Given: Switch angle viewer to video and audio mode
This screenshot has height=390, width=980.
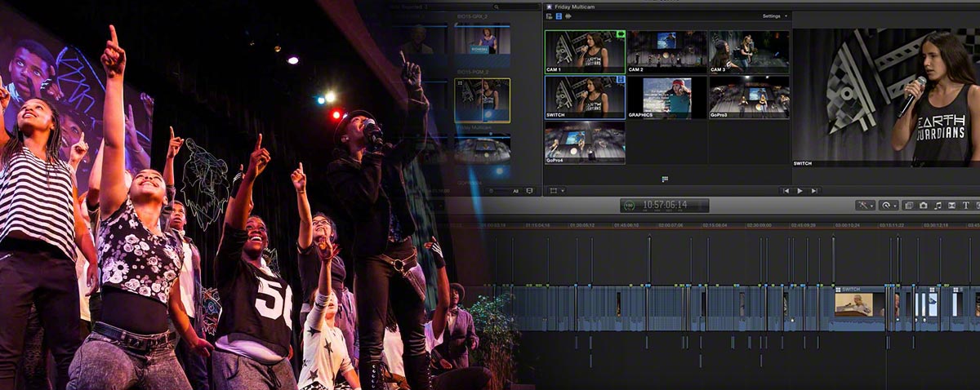Looking at the screenshot, I should pos(549,16).
